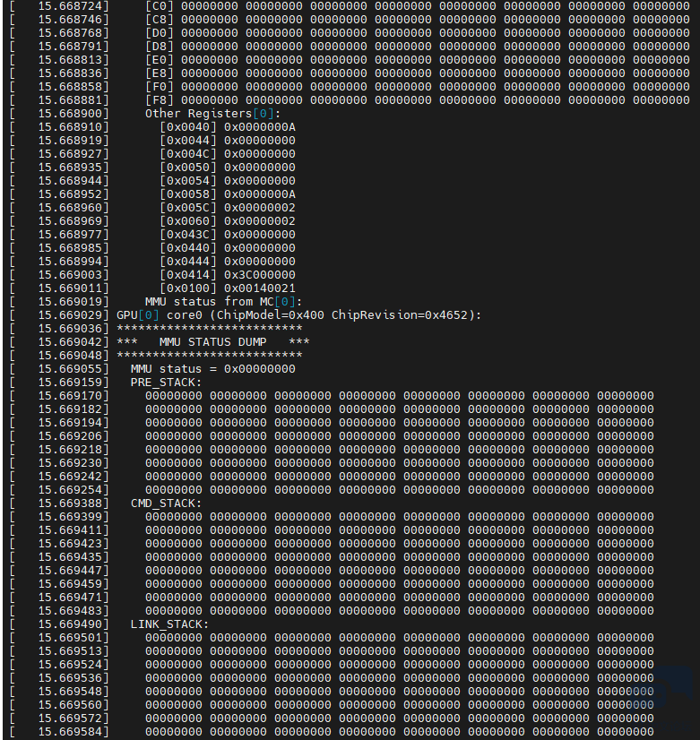This screenshot has height=740, width=700.
Task: Select the [D0] row label
Action: point(160,33)
